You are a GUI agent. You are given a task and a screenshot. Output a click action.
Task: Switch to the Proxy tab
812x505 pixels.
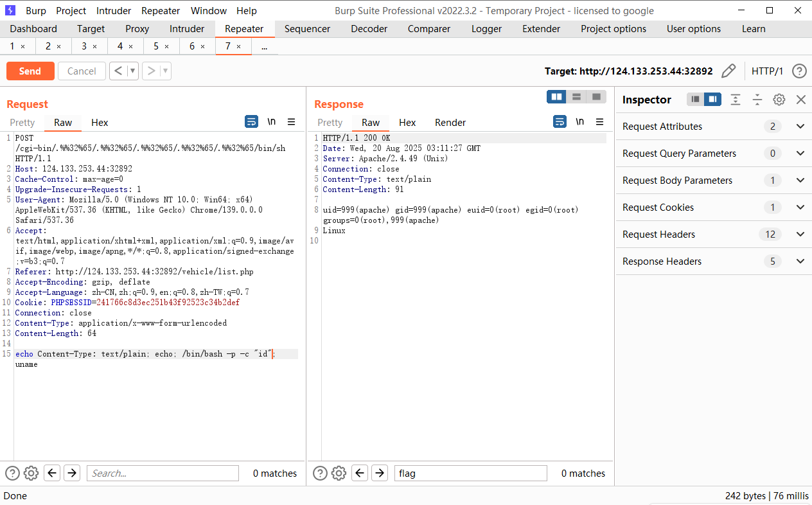pos(137,29)
